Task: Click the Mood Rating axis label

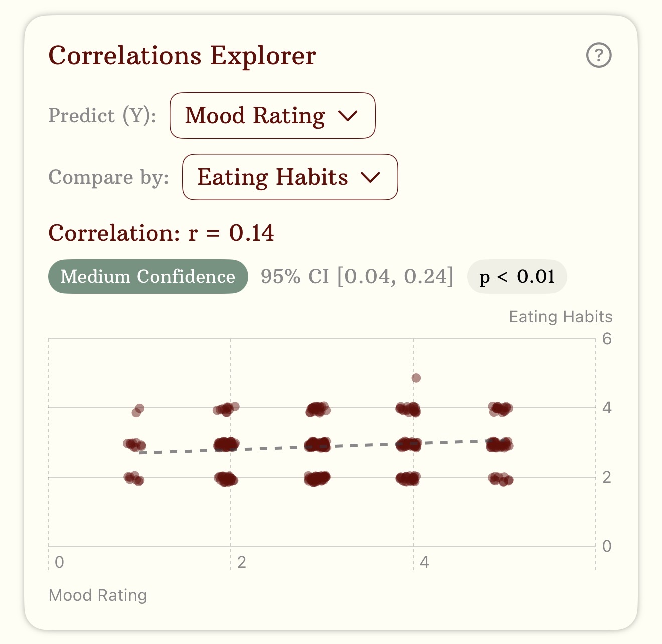Action: coord(97,595)
